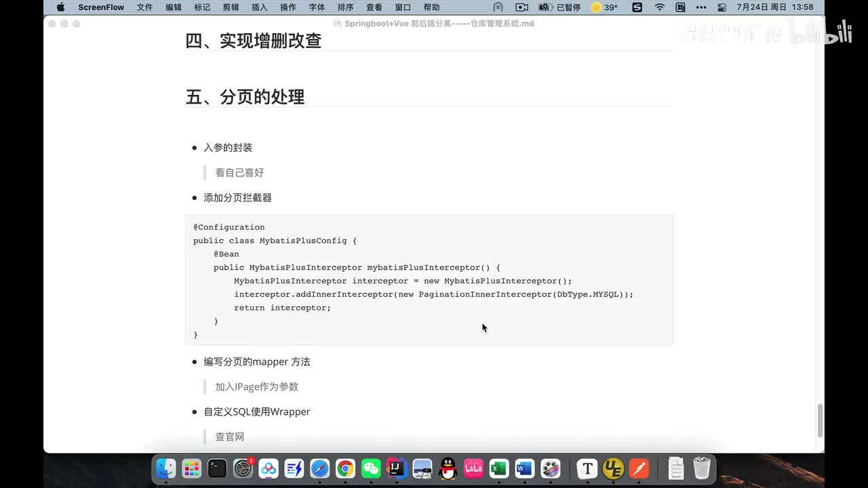868x488 pixels.
Task: Click the date and time 7月24日 周日 13:58
Action: pyautogui.click(x=774, y=7)
